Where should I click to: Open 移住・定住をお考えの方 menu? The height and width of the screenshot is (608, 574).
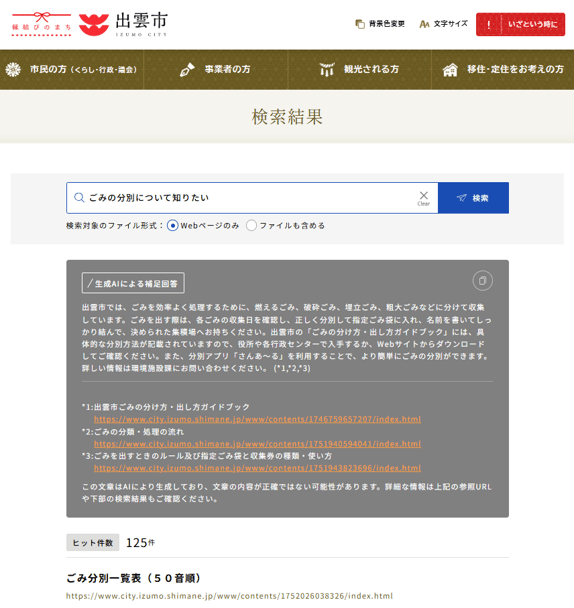(503, 70)
